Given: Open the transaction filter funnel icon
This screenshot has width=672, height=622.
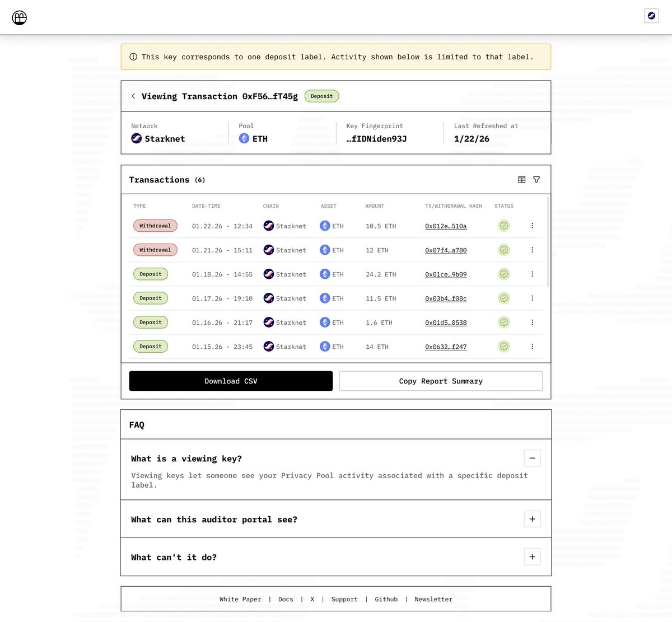Looking at the screenshot, I should [536, 179].
